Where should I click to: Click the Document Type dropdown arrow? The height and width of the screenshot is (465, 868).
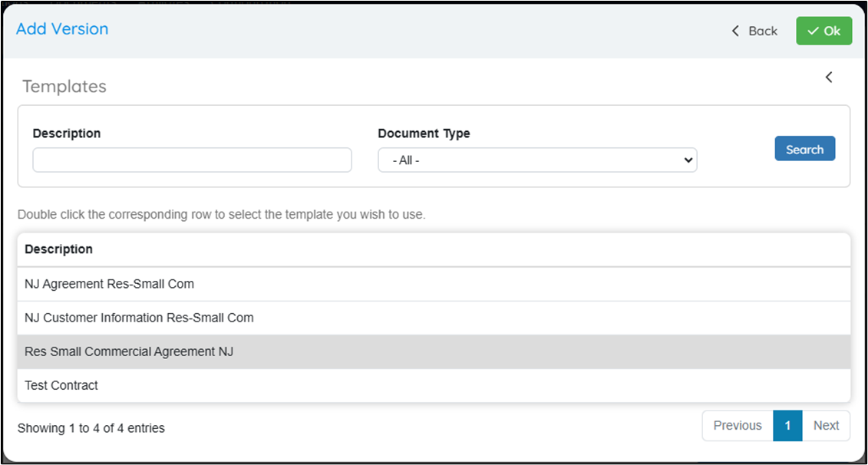coord(688,160)
